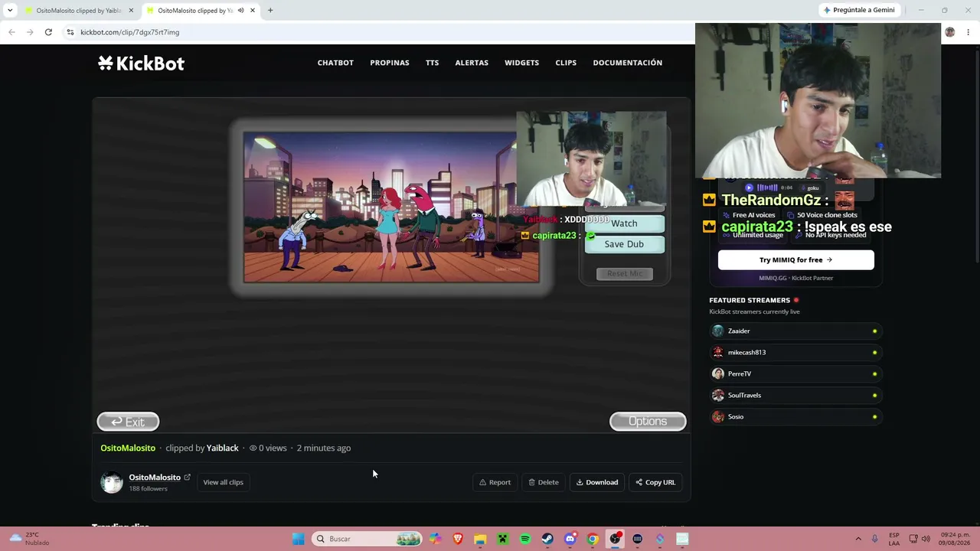
Task: Click Save Dub in the clip
Action: pos(624,244)
